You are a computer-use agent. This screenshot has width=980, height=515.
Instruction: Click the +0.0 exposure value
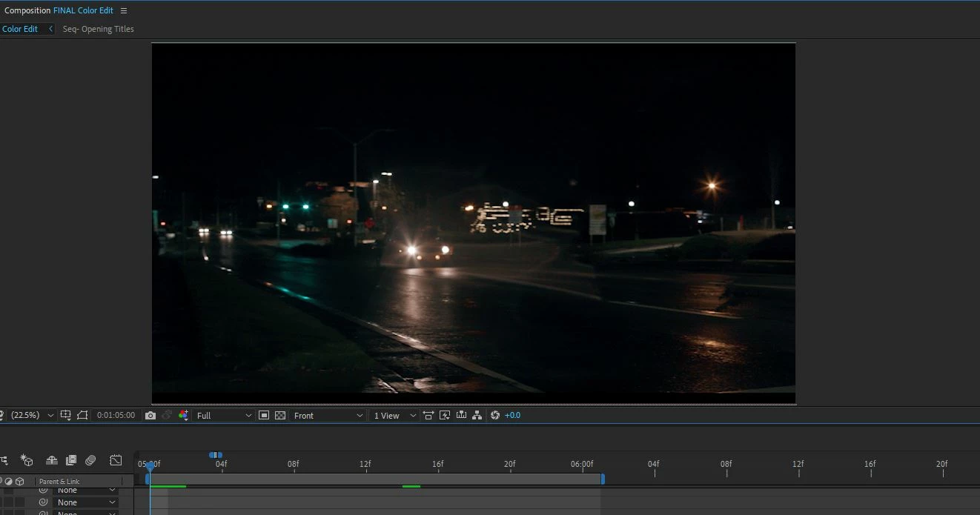(512, 416)
